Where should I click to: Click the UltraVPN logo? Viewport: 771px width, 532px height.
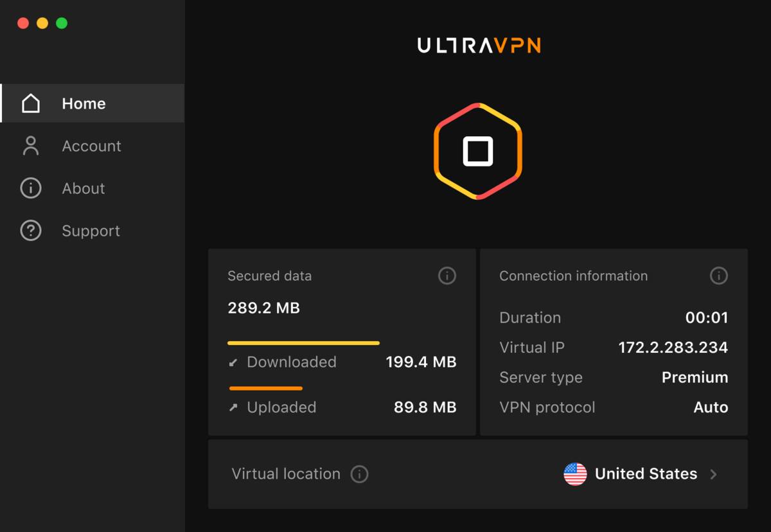tap(478, 45)
